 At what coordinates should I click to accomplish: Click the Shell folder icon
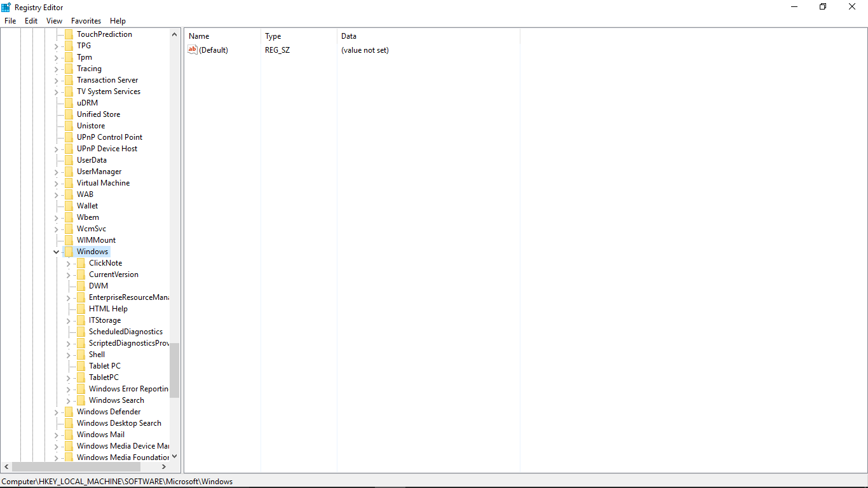81,355
